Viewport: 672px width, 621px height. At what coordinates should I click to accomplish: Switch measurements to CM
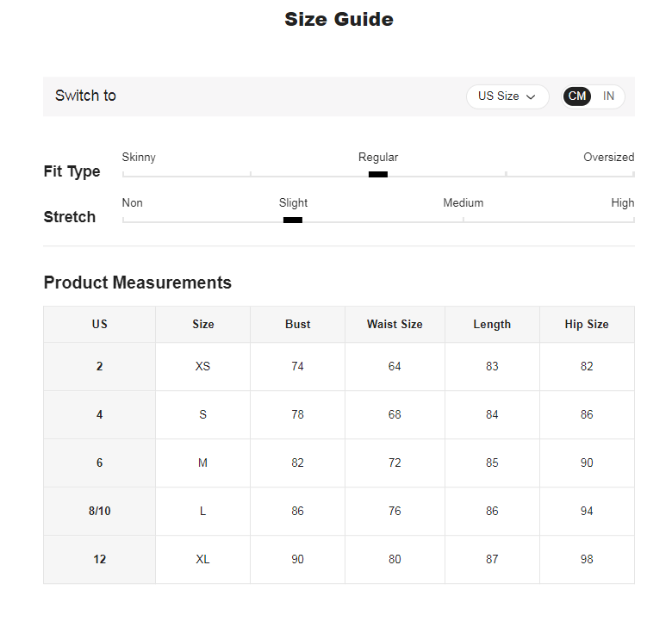[x=577, y=96]
